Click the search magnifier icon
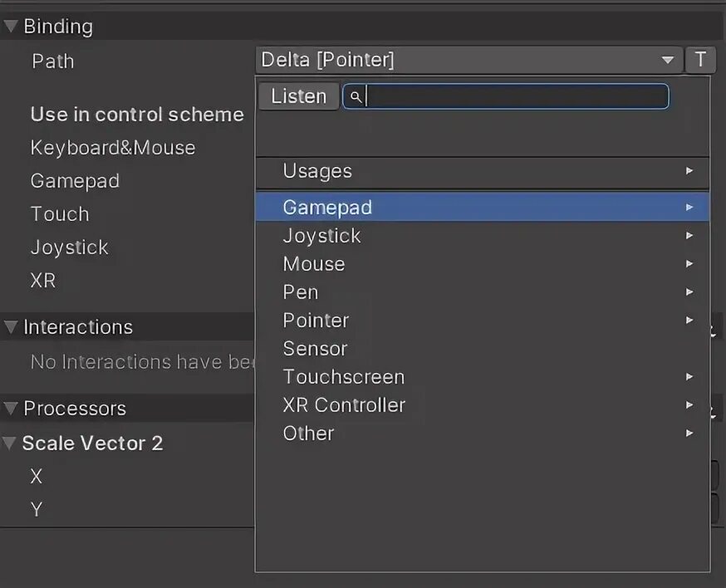 356,97
